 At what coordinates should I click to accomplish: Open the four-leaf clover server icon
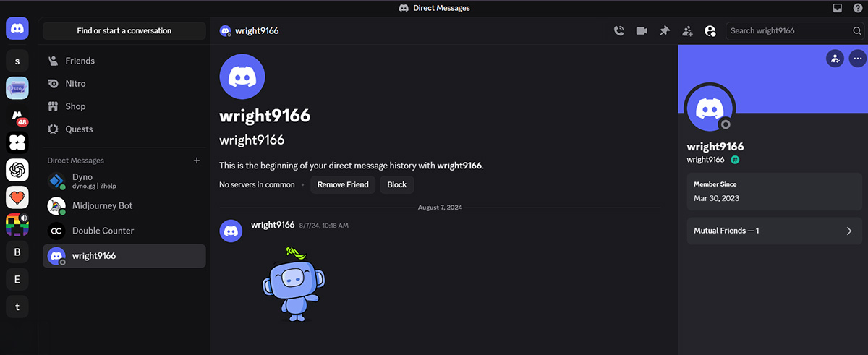click(x=17, y=142)
